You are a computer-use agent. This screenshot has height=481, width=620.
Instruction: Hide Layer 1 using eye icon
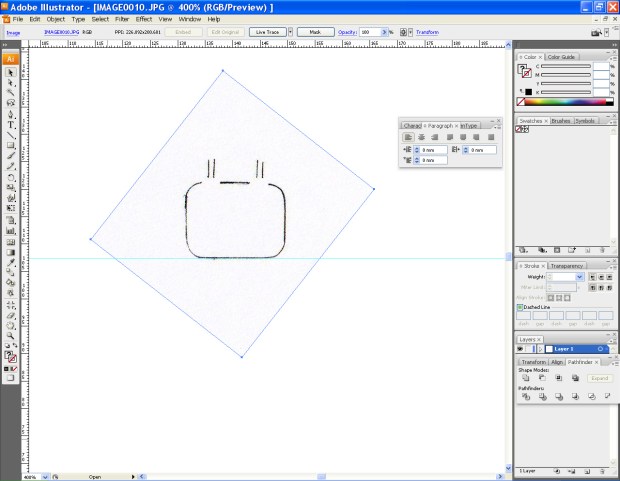pyautogui.click(x=521, y=349)
